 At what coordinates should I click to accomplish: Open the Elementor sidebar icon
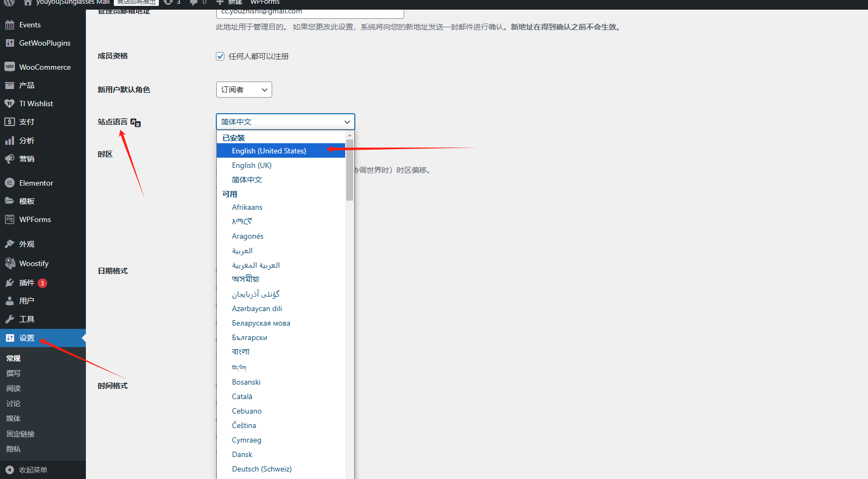point(10,183)
